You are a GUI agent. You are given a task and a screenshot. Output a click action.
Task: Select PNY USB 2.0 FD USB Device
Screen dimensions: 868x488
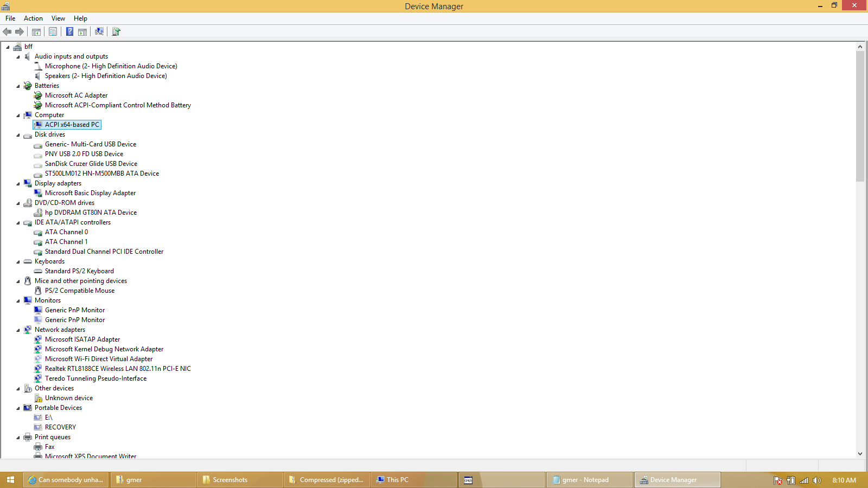pyautogui.click(x=84, y=154)
